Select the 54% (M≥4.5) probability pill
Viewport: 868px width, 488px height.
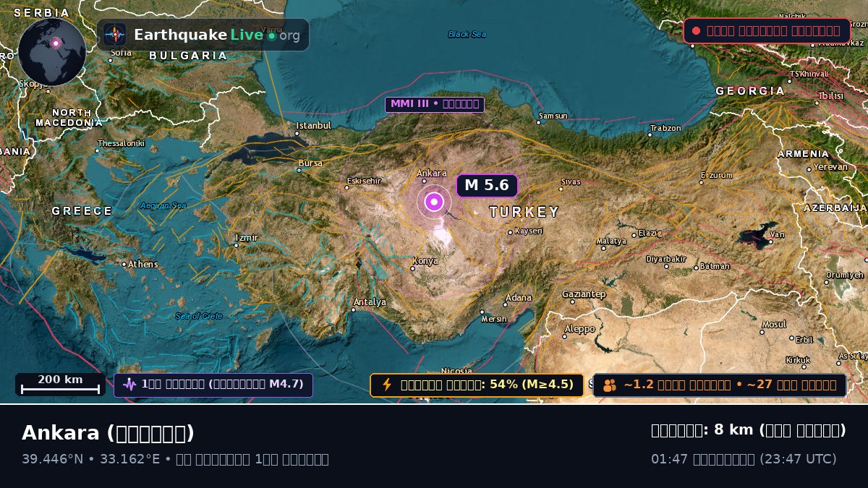point(477,385)
